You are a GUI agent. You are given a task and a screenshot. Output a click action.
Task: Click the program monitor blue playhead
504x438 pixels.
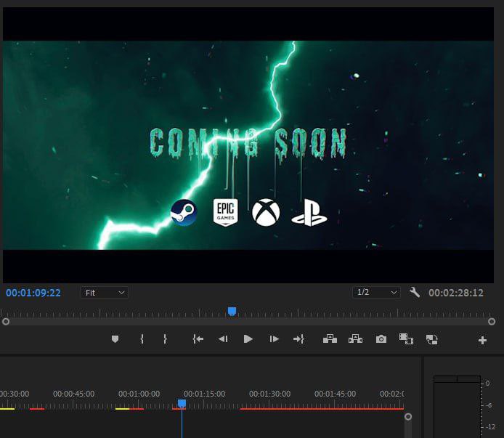pos(232,312)
